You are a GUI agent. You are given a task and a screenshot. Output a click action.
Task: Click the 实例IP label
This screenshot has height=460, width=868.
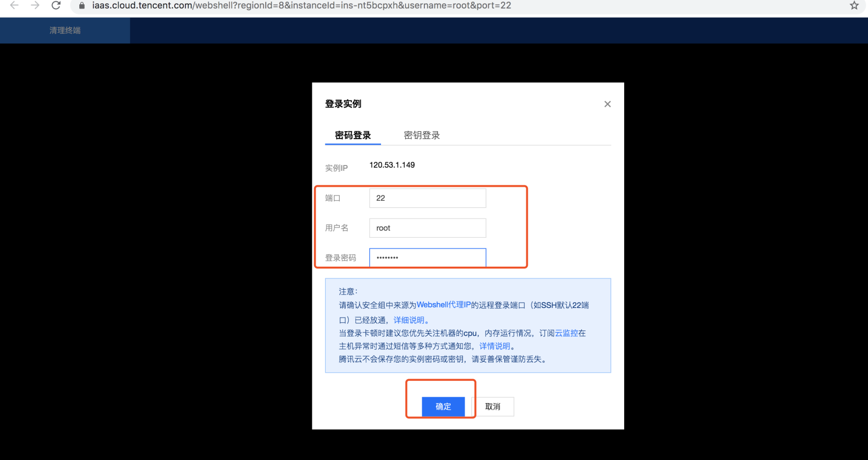[x=336, y=168]
